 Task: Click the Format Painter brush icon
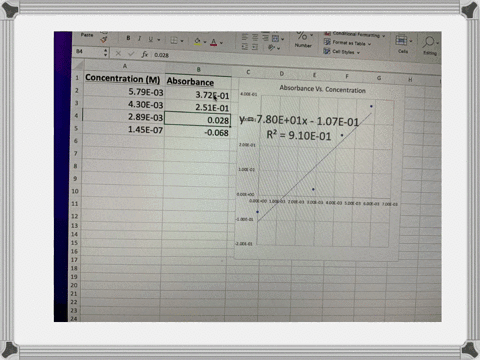pyautogui.click(x=104, y=40)
